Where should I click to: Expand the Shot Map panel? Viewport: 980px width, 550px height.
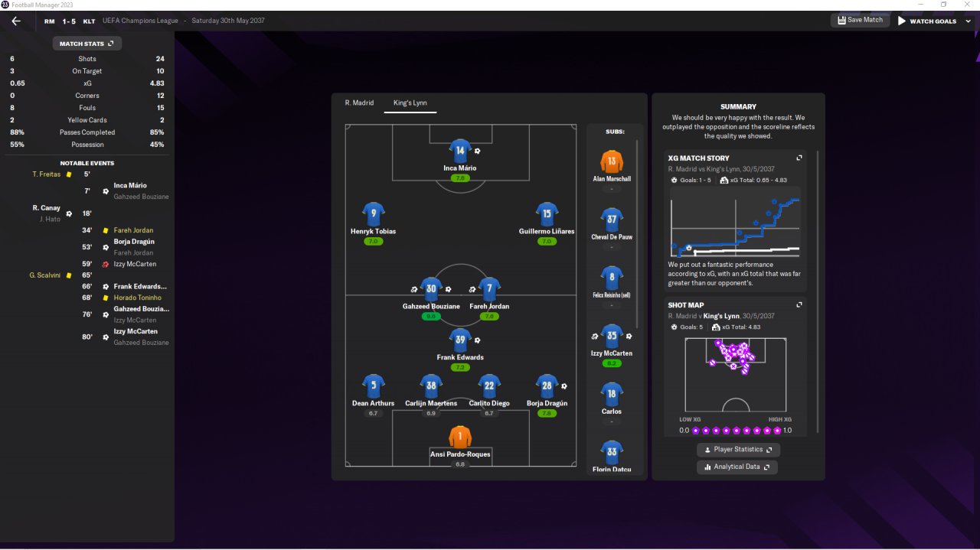799,304
